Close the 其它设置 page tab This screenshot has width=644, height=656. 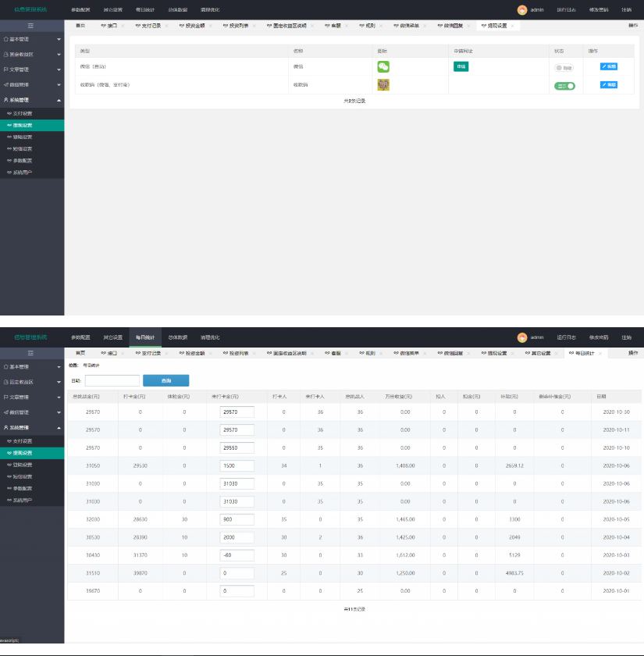557,354
